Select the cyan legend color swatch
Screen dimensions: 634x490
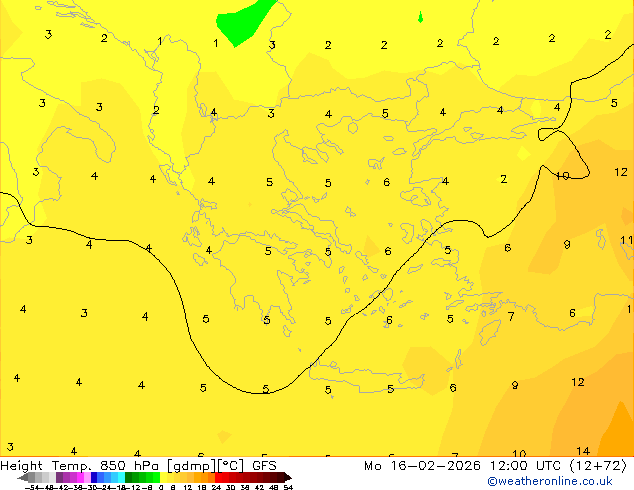121,478
